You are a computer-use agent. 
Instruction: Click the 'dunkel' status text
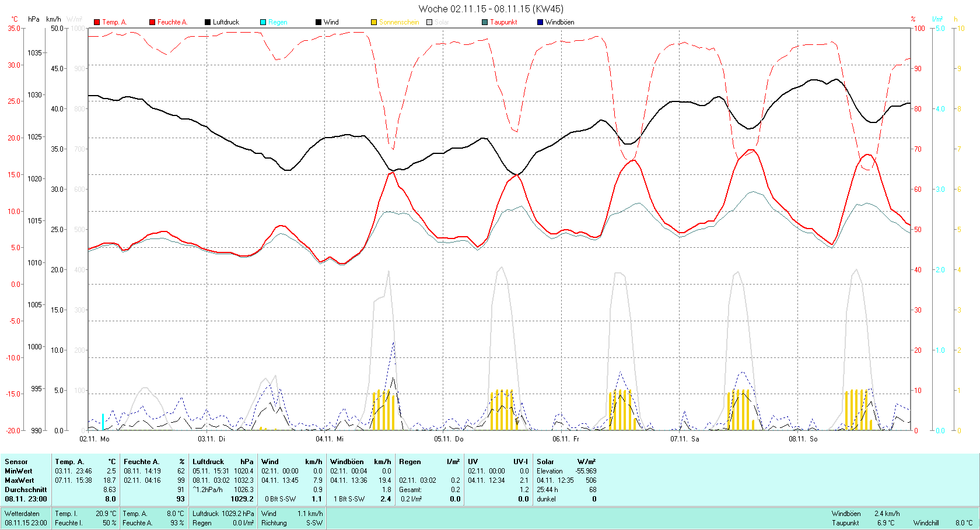(547, 499)
